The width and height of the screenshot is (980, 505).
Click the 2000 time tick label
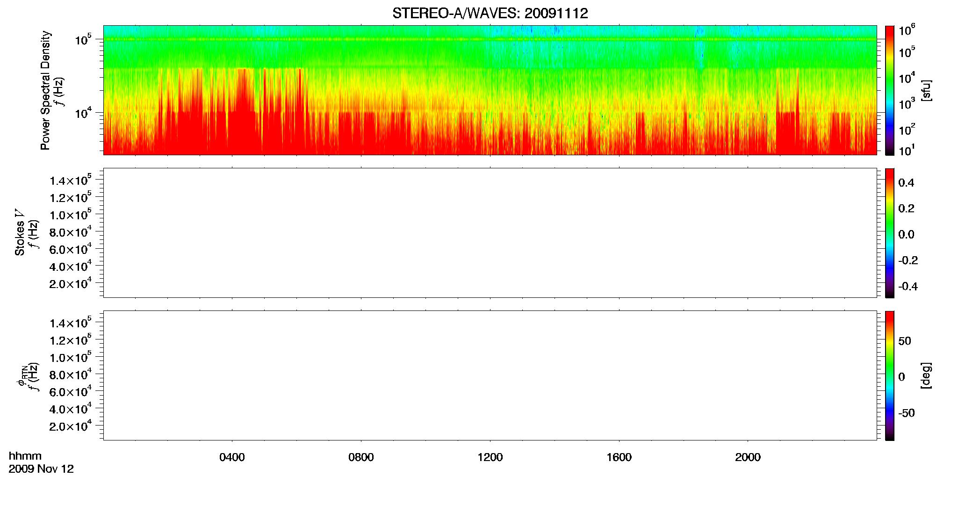click(748, 457)
